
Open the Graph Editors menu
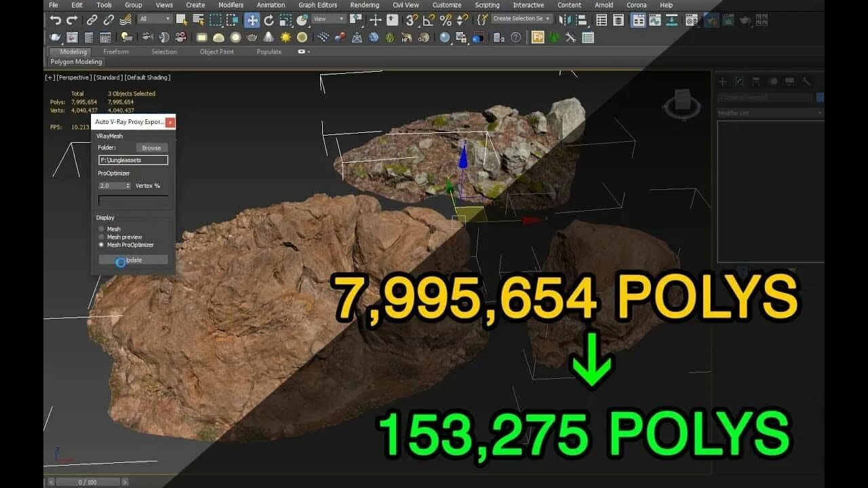coord(317,5)
